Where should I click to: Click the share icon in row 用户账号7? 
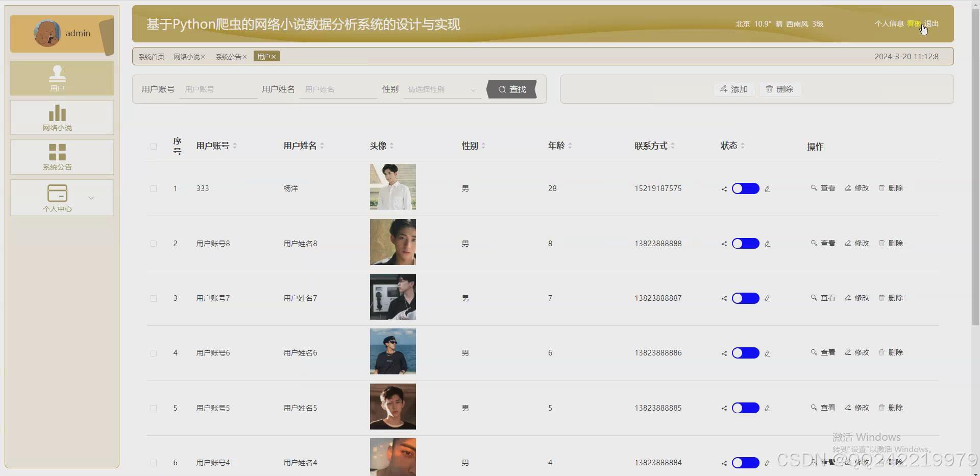point(724,298)
